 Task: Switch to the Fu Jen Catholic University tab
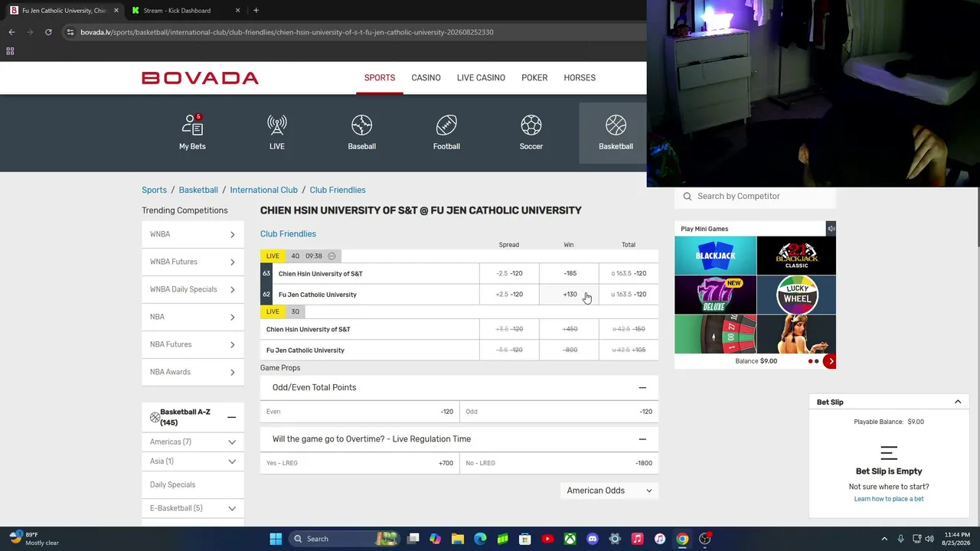tap(64, 11)
